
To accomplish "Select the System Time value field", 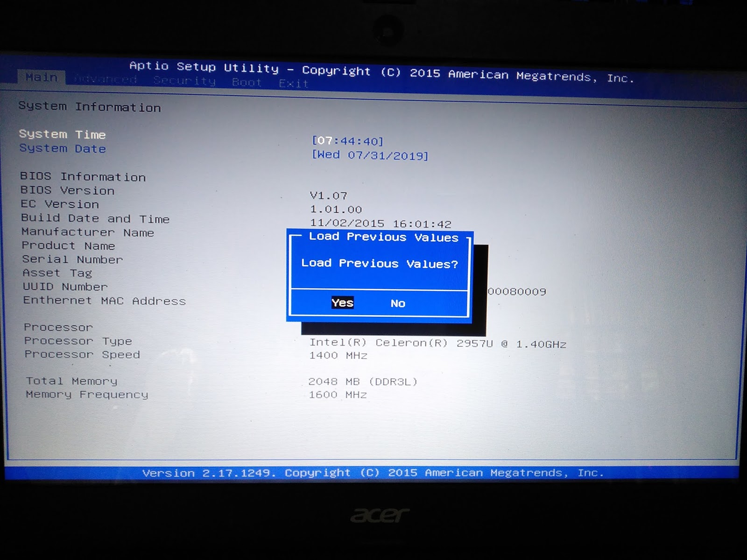I will 348,141.
